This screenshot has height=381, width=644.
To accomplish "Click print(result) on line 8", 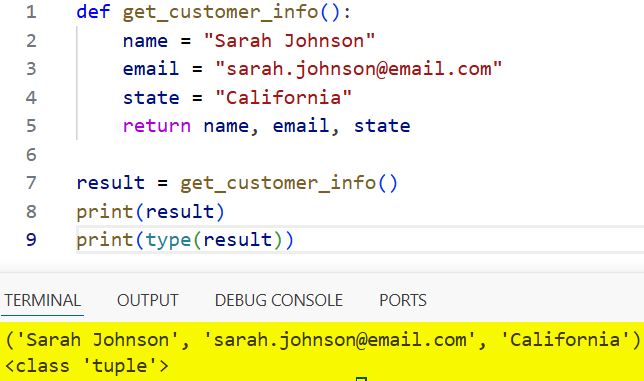I will (150, 211).
